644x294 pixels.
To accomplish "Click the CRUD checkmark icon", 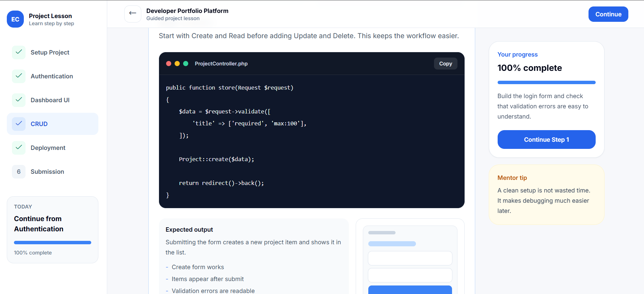I will tap(19, 124).
